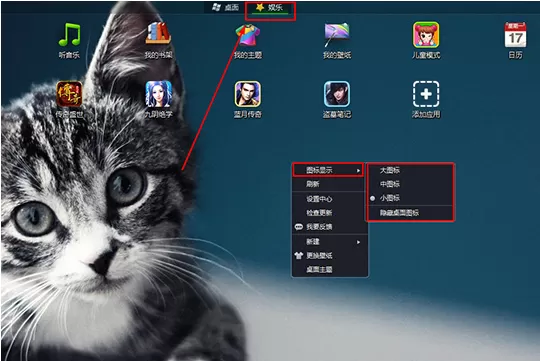Launch the 九阴绝学 game icon
This screenshot has height=361, width=540.
point(158,94)
